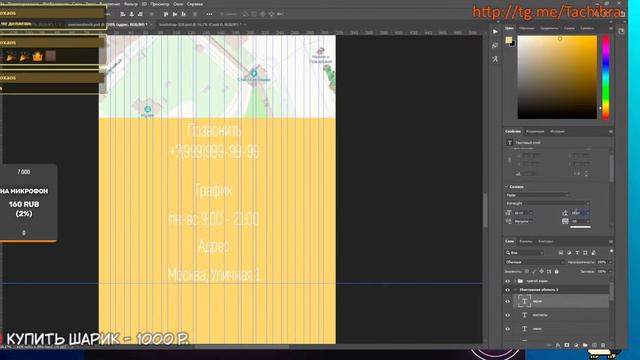
Task: Click the collapsed panel icon at far right edge
Action: point(621,31)
